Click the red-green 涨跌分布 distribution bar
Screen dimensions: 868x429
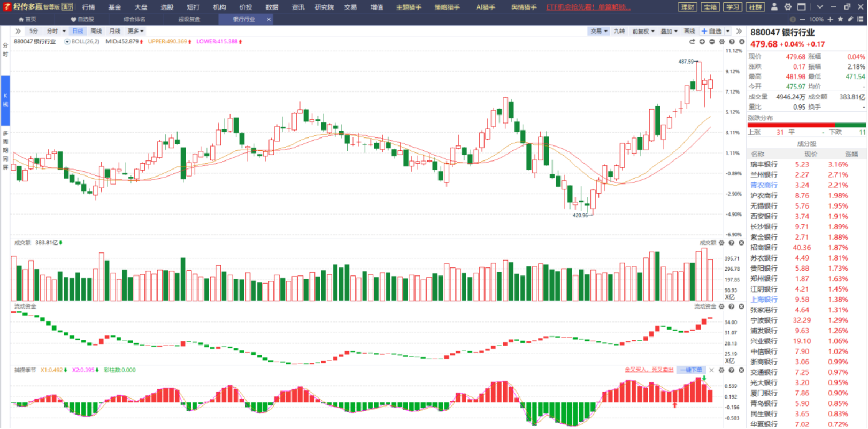[x=806, y=125]
